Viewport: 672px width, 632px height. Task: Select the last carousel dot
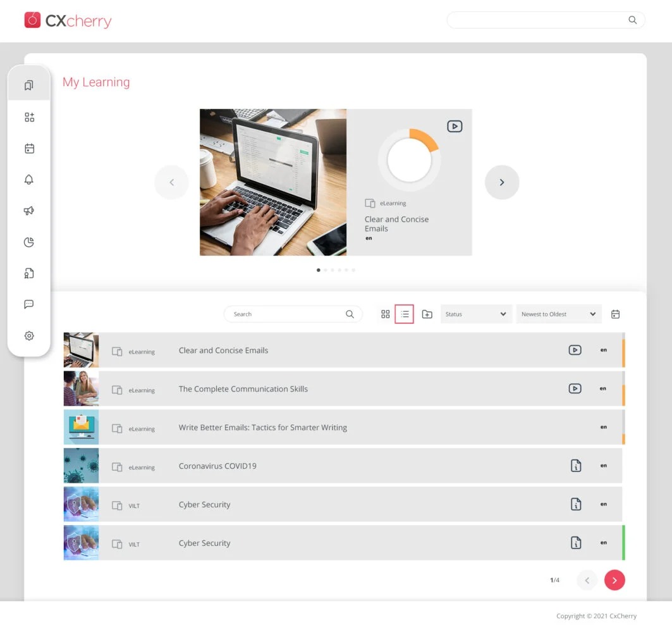click(x=353, y=270)
